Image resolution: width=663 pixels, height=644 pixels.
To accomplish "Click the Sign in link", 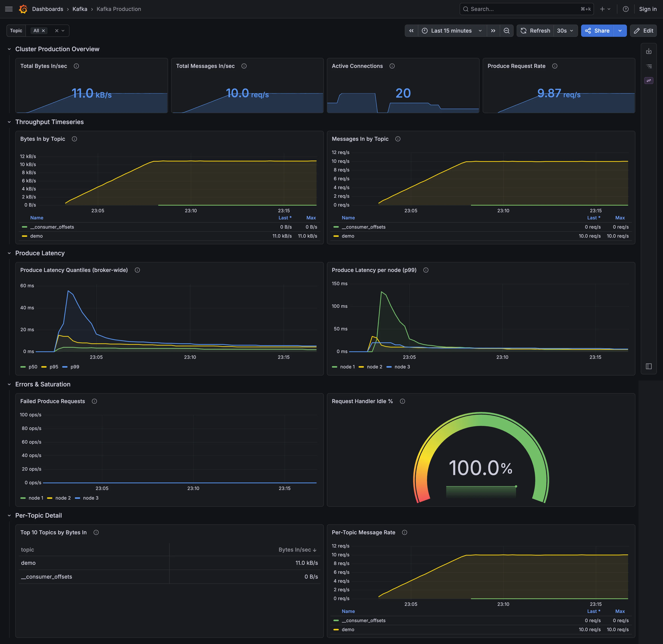I will coord(647,9).
